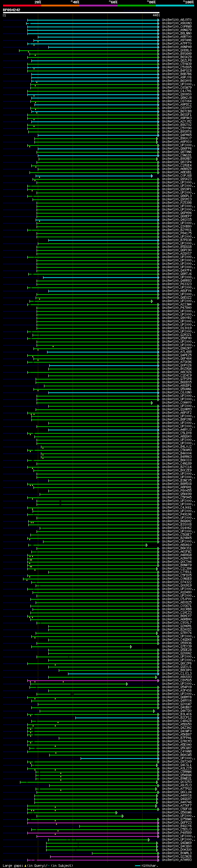The image size is (197, 868).
Task: Click the purple ~60% identity color bar
Action: (98, 6)
